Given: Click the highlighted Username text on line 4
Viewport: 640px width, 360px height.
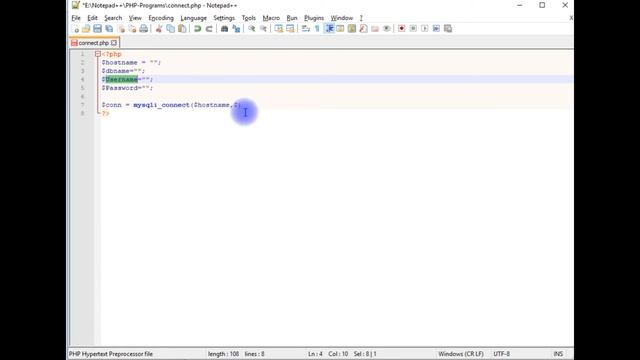Looking at the screenshot, I should (x=122, y=79).
